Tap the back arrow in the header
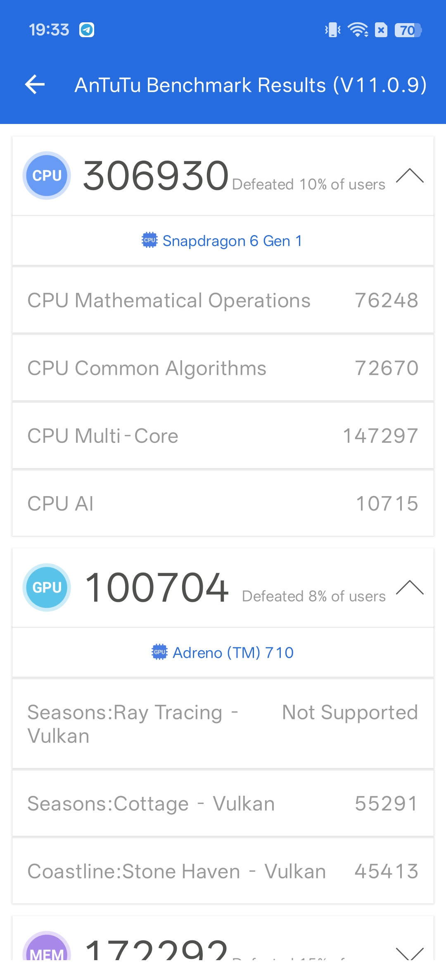446x980 pixels. 35,85
